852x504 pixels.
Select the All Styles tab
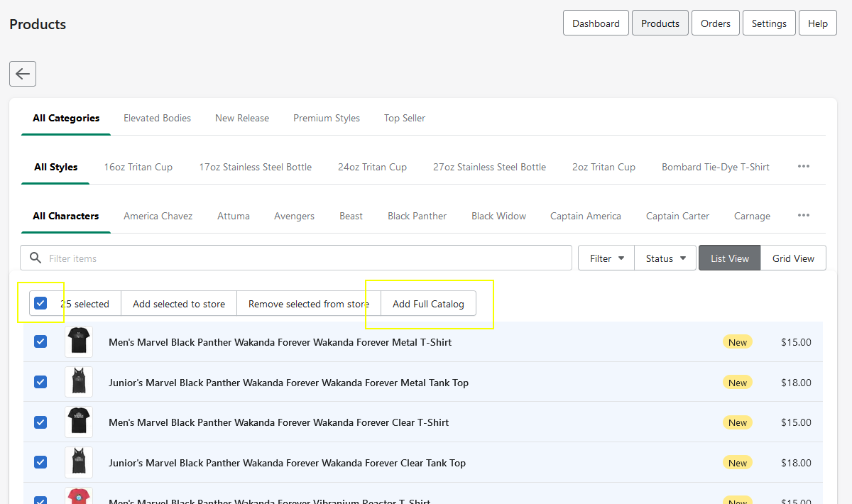tap(56, 167)
